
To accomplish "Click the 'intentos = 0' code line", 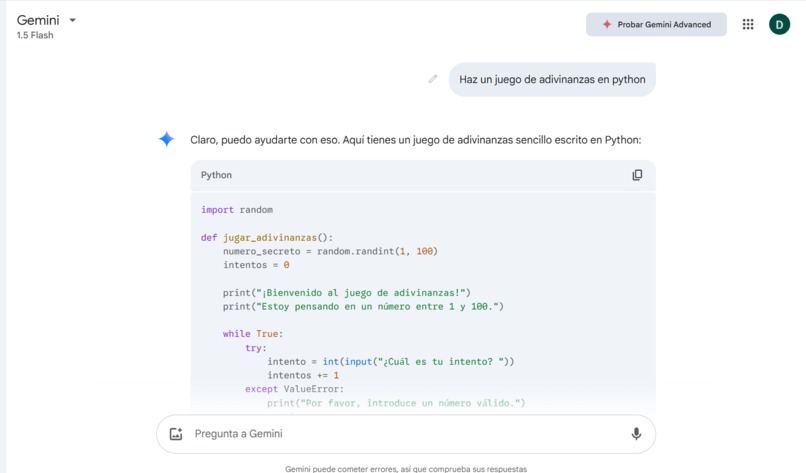I will click(256, 265).
